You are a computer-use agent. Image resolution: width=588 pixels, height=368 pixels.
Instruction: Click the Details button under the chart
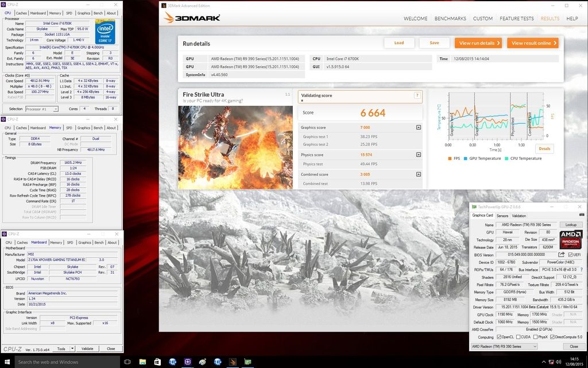(544, 149)
